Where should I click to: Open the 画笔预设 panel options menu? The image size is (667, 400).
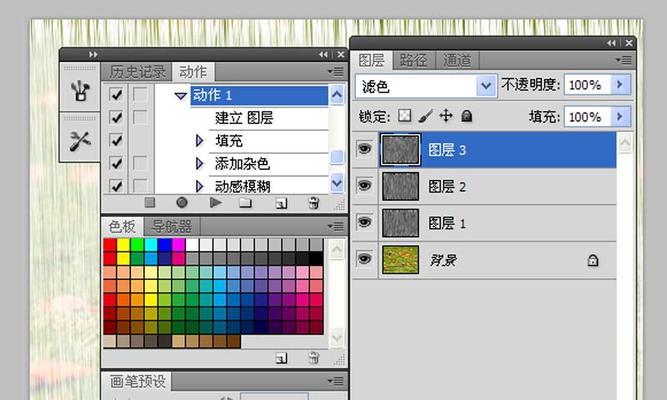pos(336,381)
